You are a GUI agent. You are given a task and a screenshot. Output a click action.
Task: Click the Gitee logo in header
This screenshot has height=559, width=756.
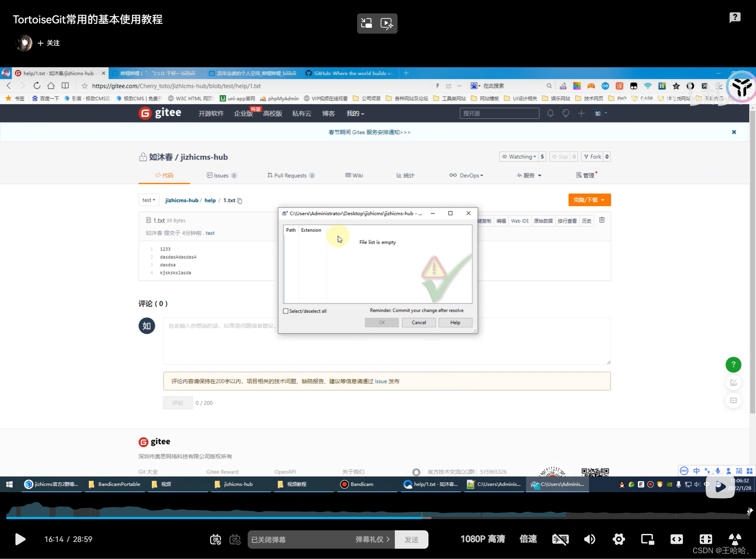pos(160,113)
